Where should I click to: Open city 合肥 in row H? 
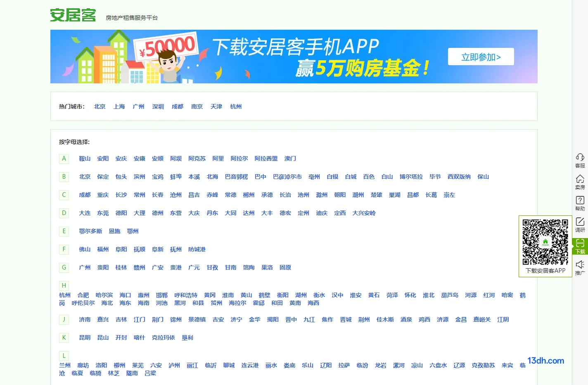pyautogui.click(x=83, y=295)
